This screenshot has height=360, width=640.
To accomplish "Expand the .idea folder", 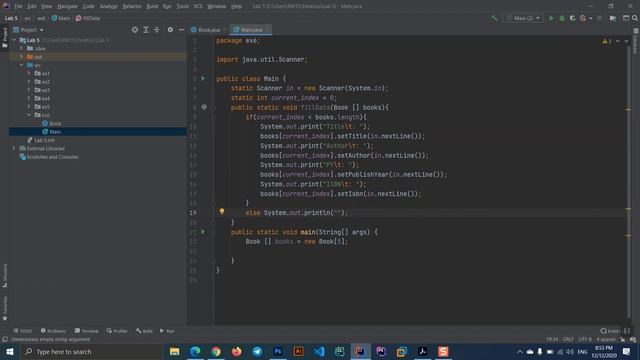I will (22, 48).
